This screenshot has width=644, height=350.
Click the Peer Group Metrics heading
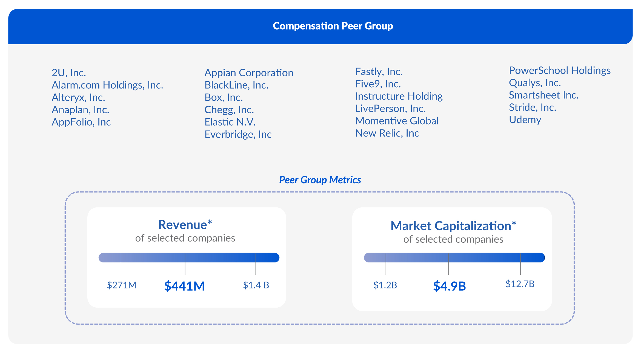tap(320, 180)
